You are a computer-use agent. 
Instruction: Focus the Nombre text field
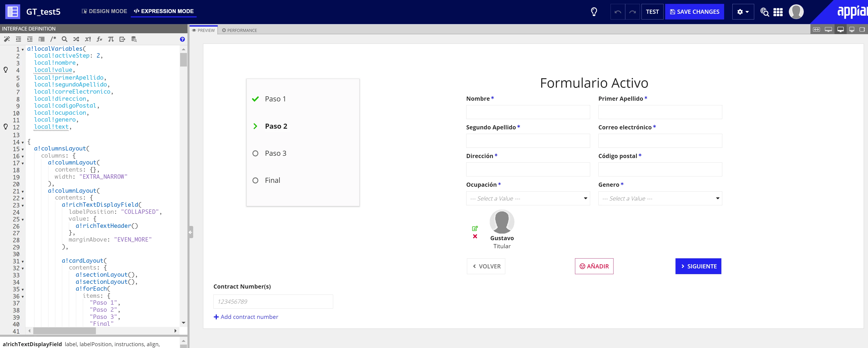click(x=528, y=112)
